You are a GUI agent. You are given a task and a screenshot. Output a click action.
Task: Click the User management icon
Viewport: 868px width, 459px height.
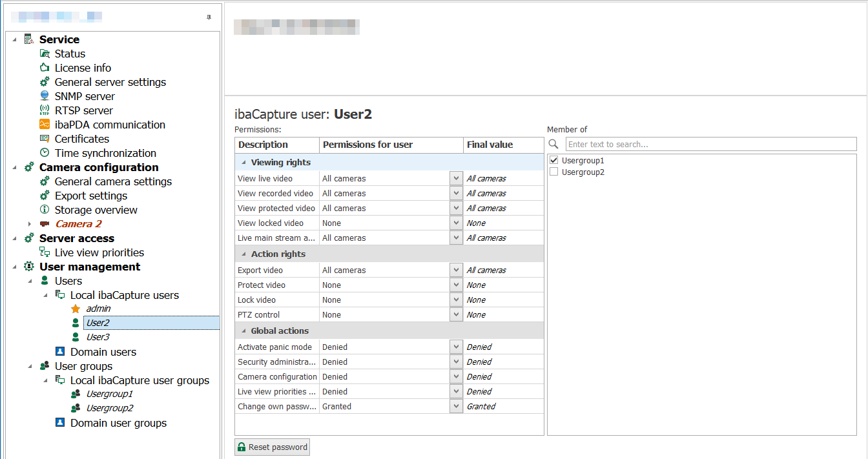[x=28, y=267]
